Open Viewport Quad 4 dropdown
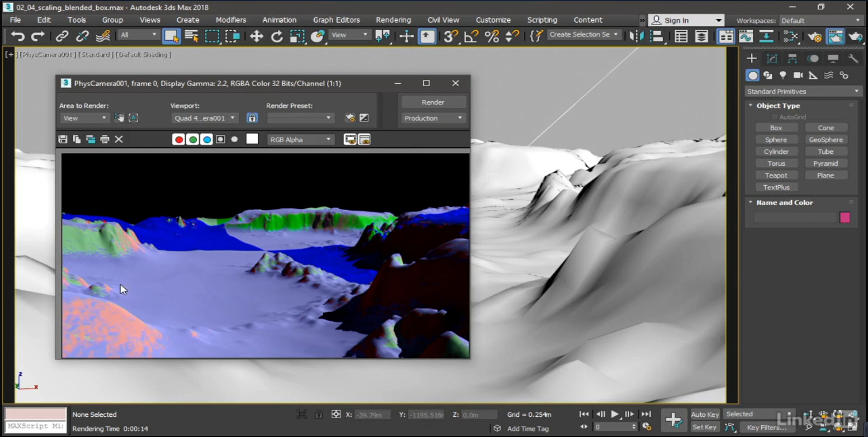The image size is (868, 437). tap(205, 118)
